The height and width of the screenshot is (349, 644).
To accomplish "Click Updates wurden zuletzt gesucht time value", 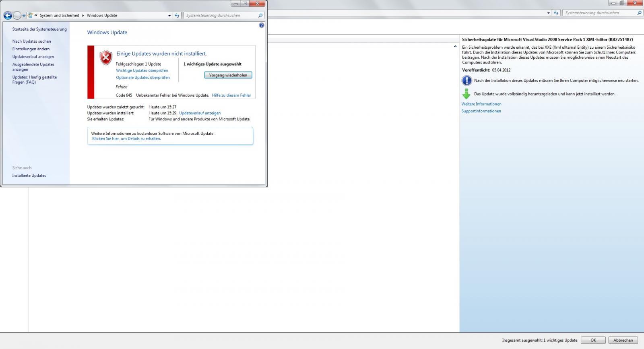I will coord(163,107).
